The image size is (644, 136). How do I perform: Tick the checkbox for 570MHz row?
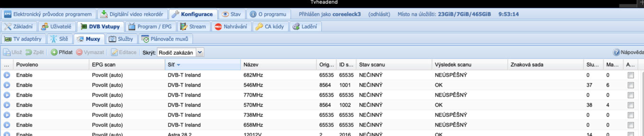[x=631, y=105]
